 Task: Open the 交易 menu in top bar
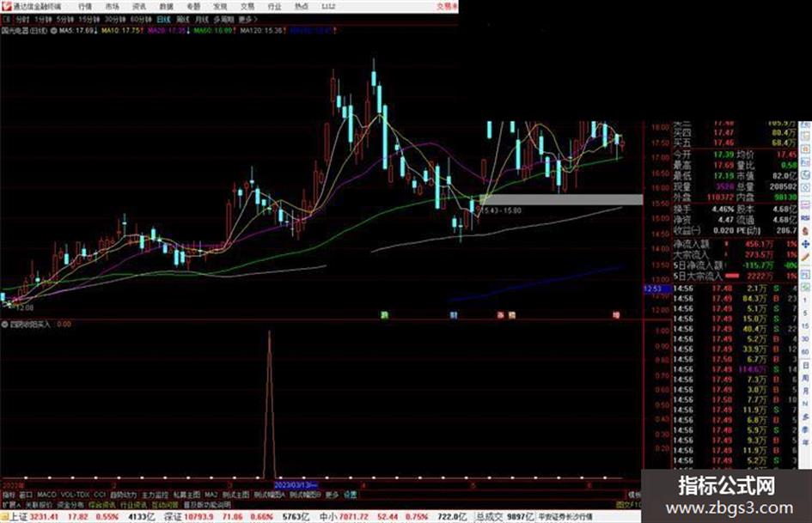(247, 7)
